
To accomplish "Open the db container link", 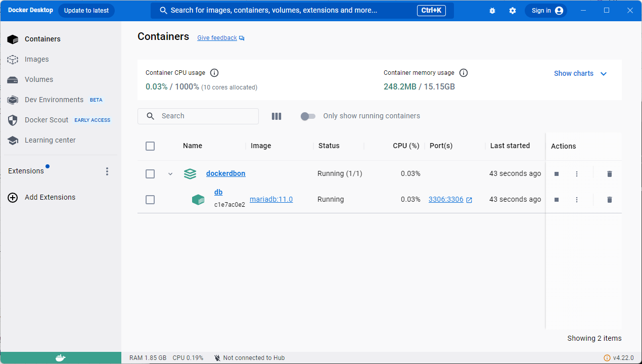I will (218, 192).
